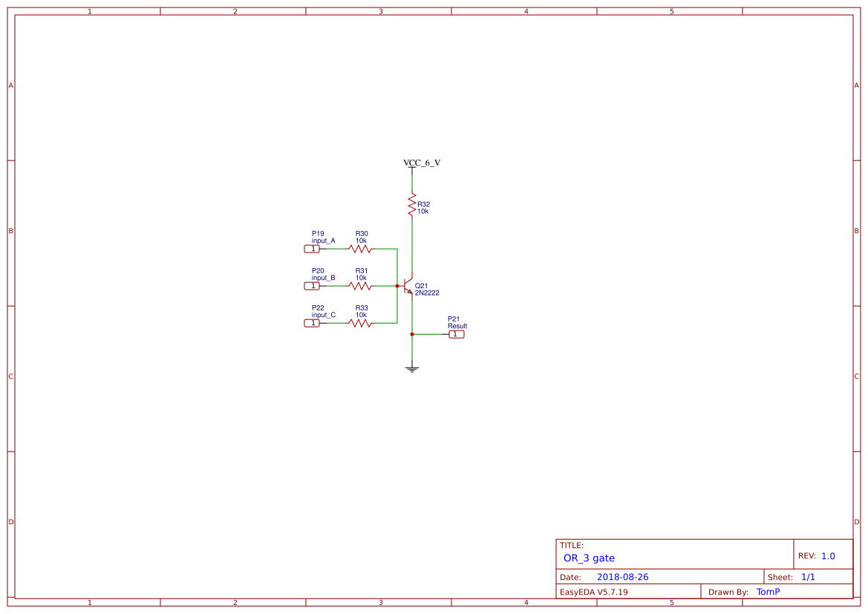Select resistor R31 next to input_B
Viewport: 868px width, 614px height.
362,285
